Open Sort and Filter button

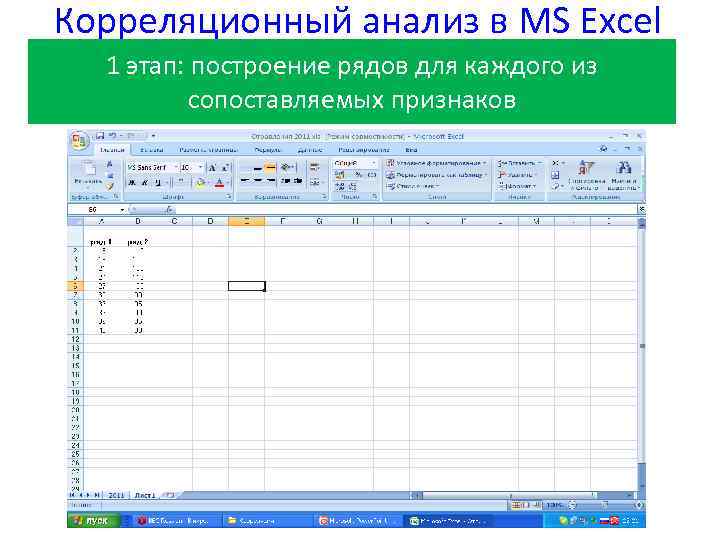click(x=586, y=175)
